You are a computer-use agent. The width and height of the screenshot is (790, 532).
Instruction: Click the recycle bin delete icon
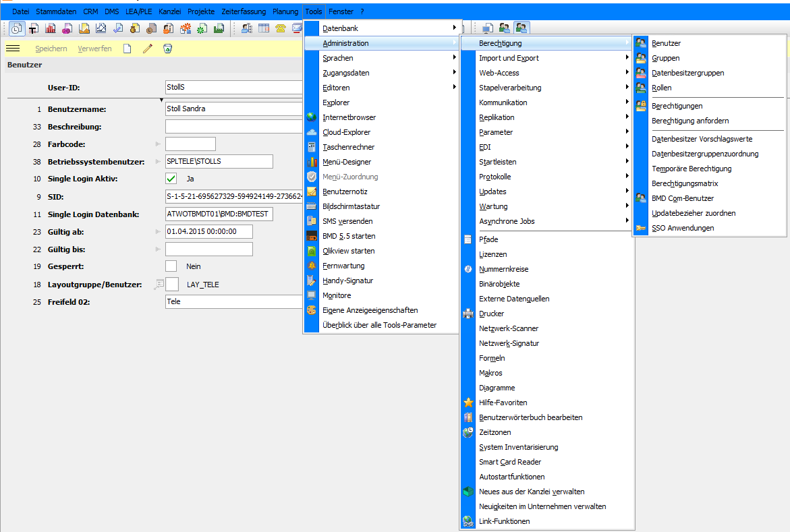(x=168, y=49)
